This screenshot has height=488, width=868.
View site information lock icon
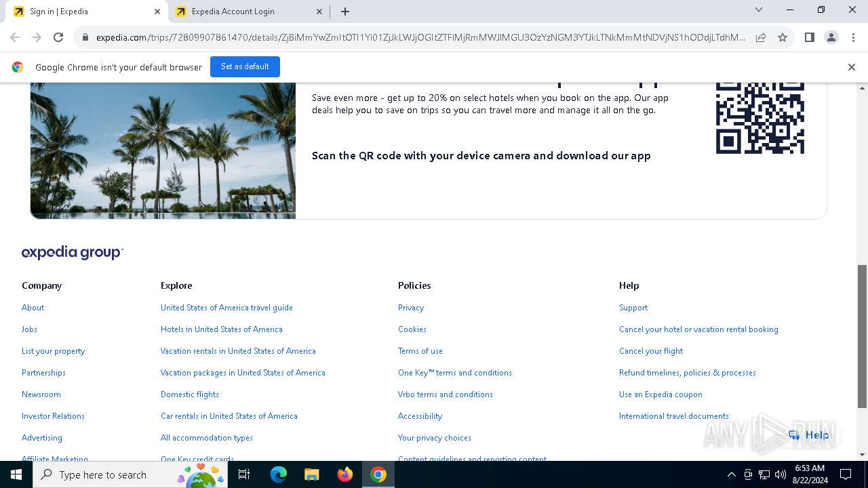(x=85, y=37)
